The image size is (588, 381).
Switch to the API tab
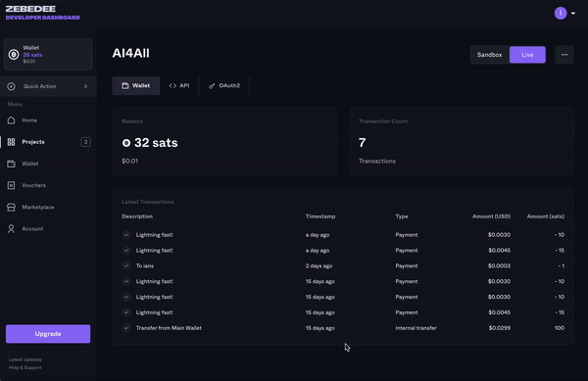179,86
